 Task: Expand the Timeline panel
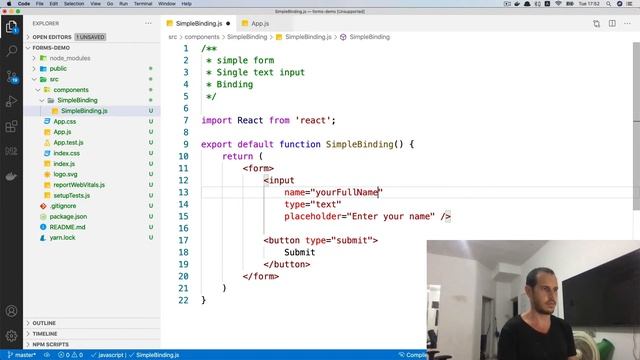click(x=44, y=333)
